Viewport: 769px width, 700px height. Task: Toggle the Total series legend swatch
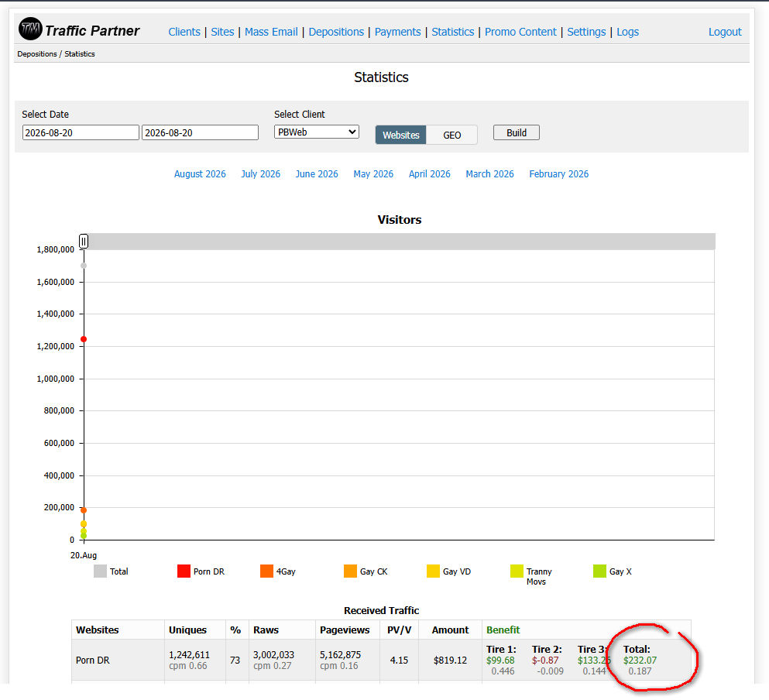[100, 571]
